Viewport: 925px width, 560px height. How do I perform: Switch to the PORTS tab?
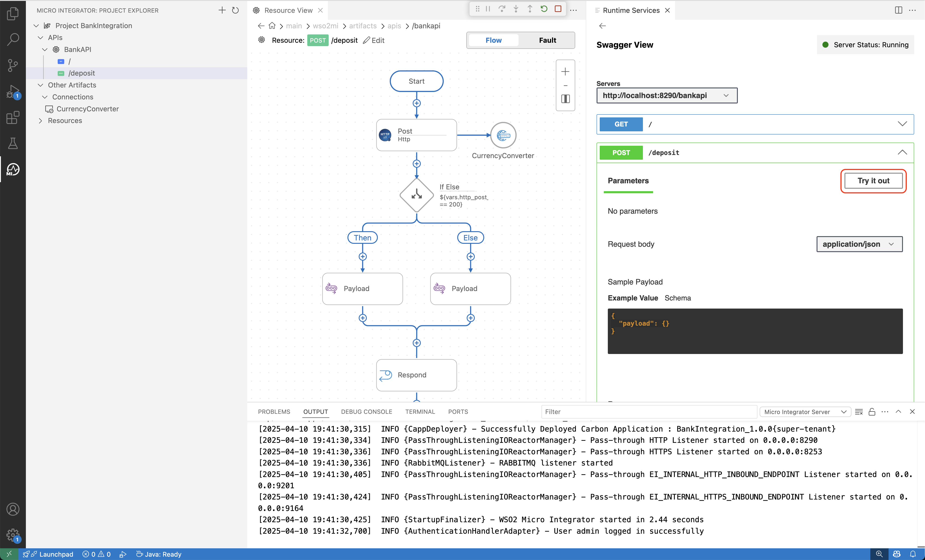tap(458, 412)
